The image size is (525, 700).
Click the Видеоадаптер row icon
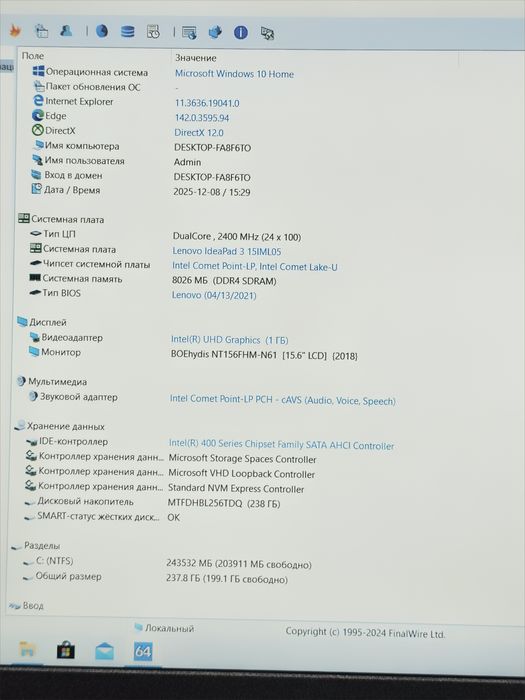point(34,337)
